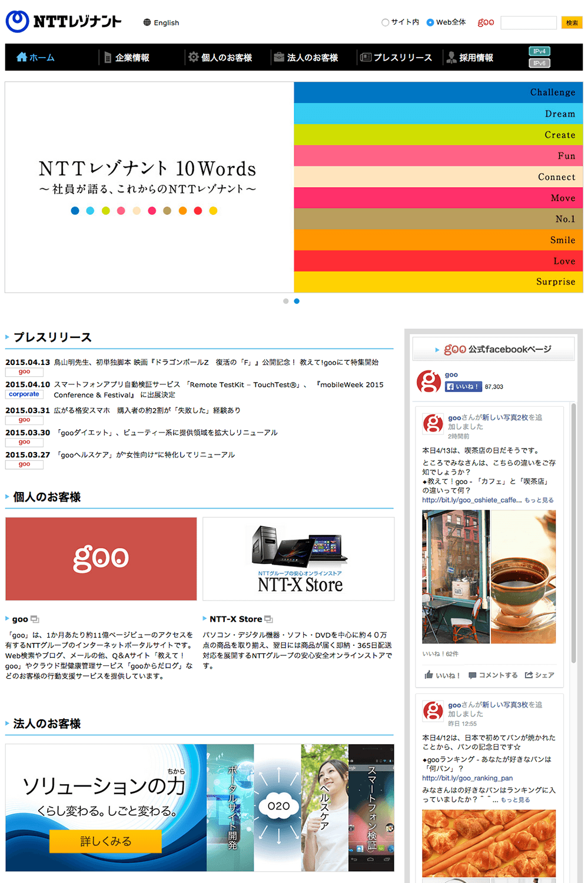588x883 pixels.
Task: Click the home icon in navigation bar
Action: click(x=22, y=57)
